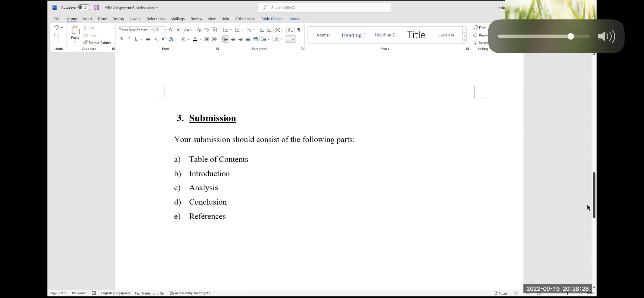Screen dimensions: 644x298
Task: Expand the numbering list dropdown
Action: [242, 30]
